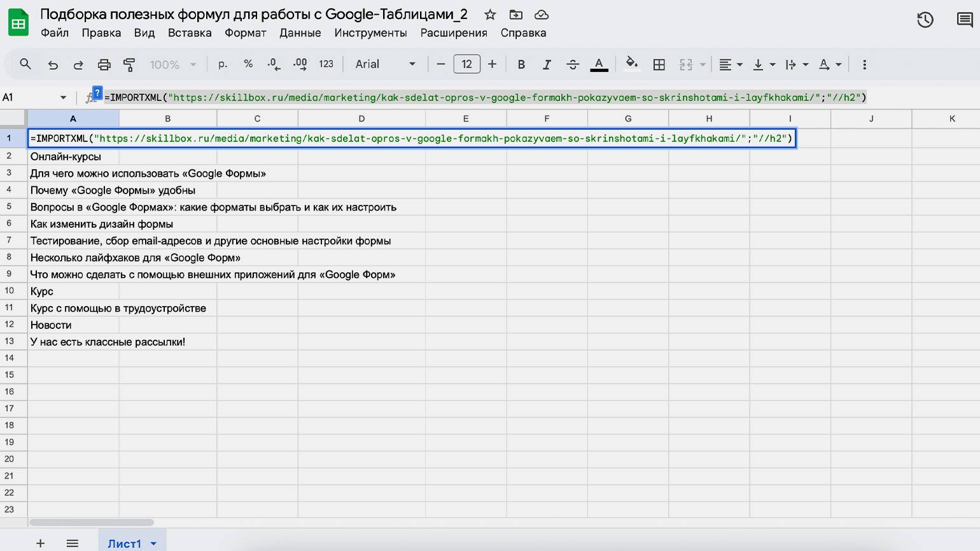Undo the last action
980x551 pixels.
click(x=53, y=64)
